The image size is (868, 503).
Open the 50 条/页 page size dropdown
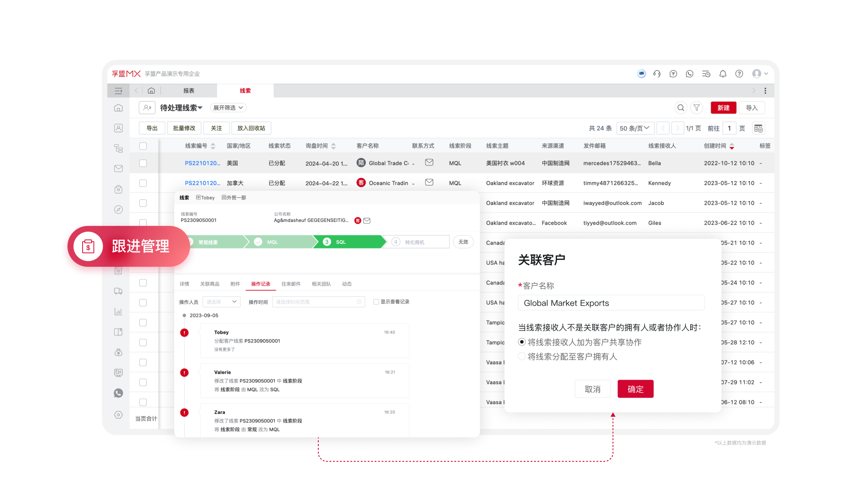coord(635,128)
